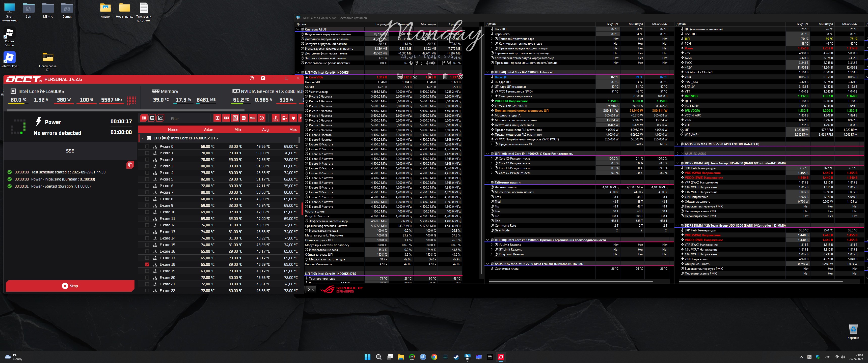The image size is (868, 363).
Task: Collapse Тайминги памяти section in HWiNFO
Action: (487, 183)
